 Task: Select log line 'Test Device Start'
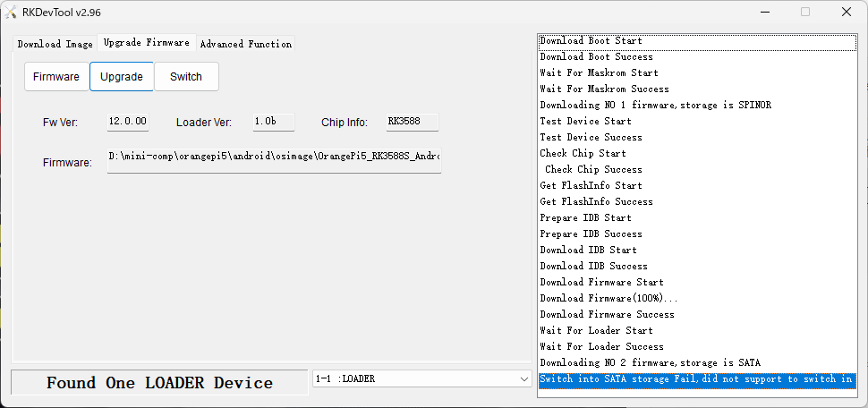[697, 122]
